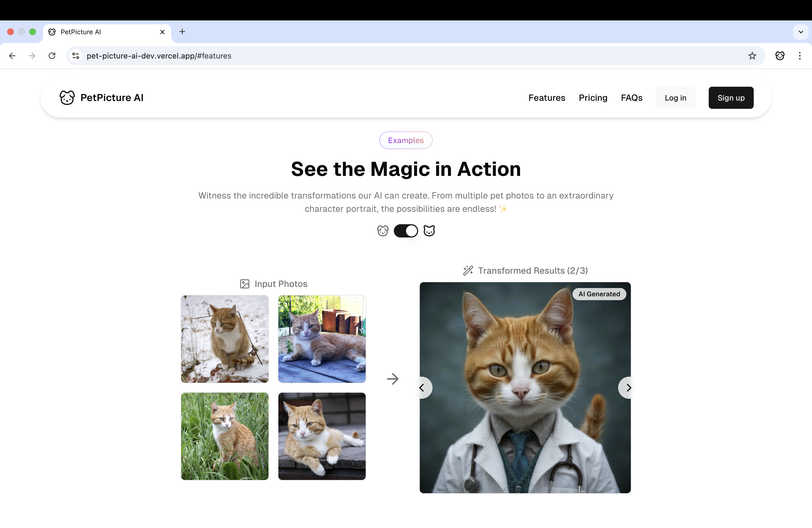812x528 pixels.
Task: Go to Pricing in navigation
Action: 593,98
